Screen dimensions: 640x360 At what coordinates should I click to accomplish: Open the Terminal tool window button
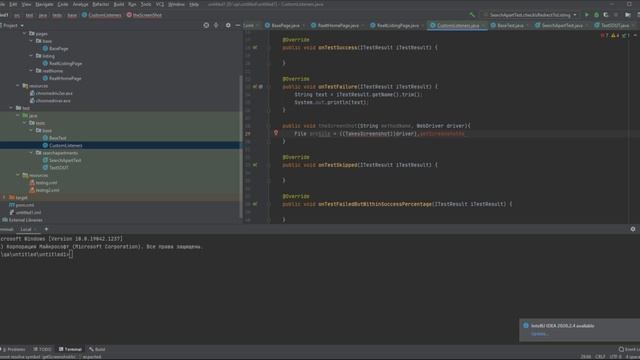click(70, 349)
